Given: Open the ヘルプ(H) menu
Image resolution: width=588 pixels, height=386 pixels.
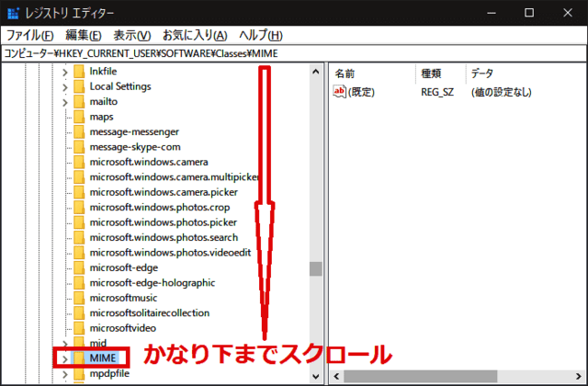Looking at the screenshot, I should (x=259, y=35).
